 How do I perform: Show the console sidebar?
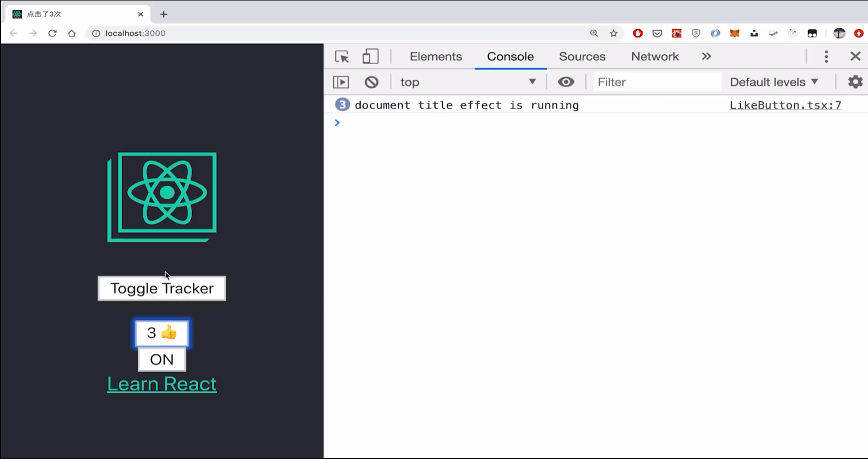point(341,82)
